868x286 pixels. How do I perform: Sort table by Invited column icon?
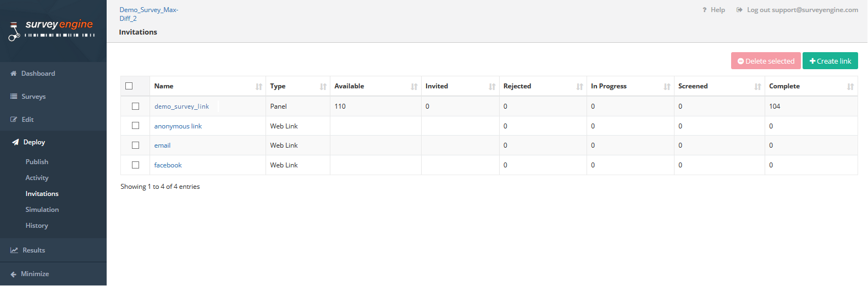click(492, 87)
